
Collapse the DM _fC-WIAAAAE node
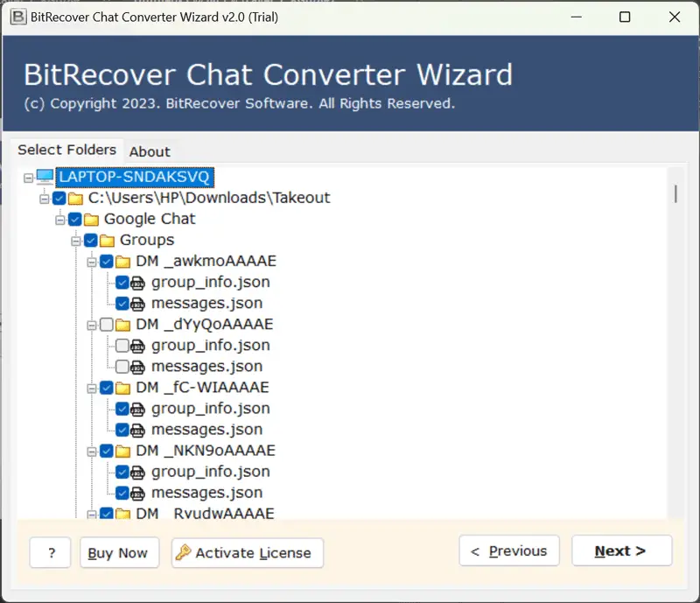tap(92, 389)
